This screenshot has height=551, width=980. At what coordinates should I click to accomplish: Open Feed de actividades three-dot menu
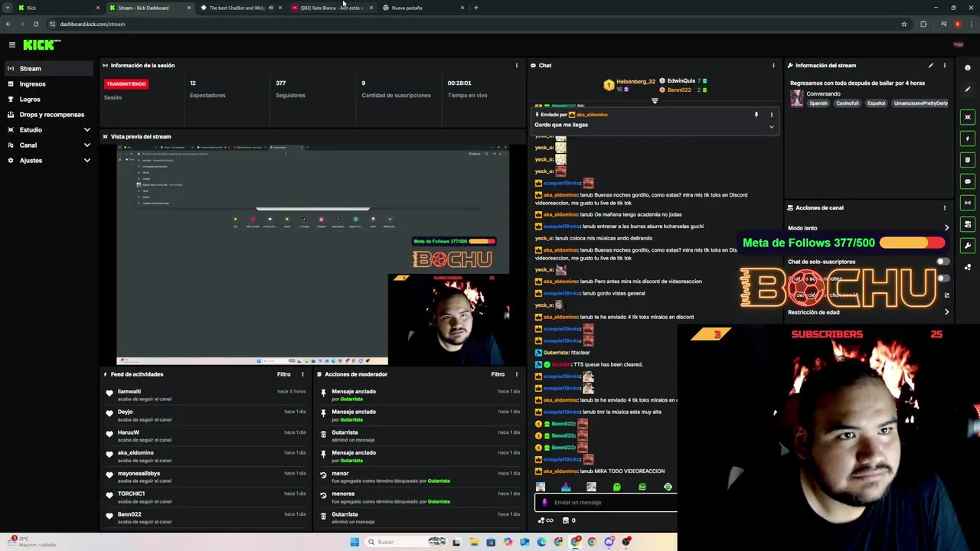pyautogui.click(x=302, y=374)
